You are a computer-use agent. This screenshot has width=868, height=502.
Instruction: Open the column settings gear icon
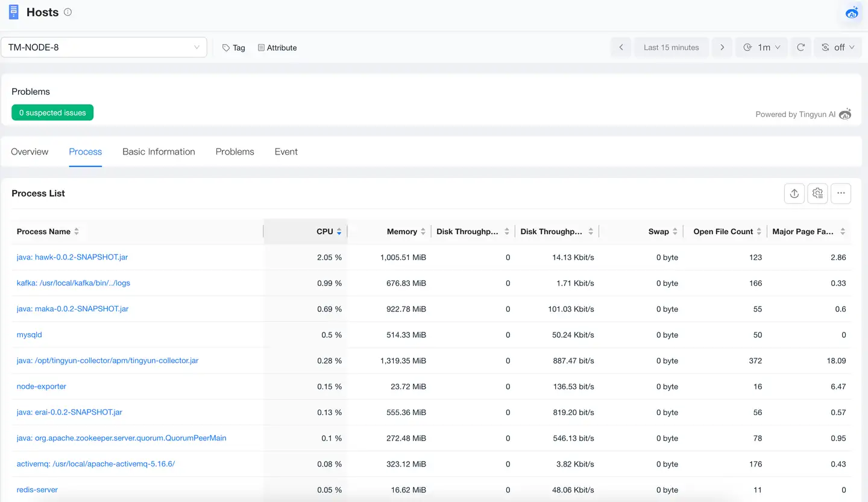tap(817, 193)
